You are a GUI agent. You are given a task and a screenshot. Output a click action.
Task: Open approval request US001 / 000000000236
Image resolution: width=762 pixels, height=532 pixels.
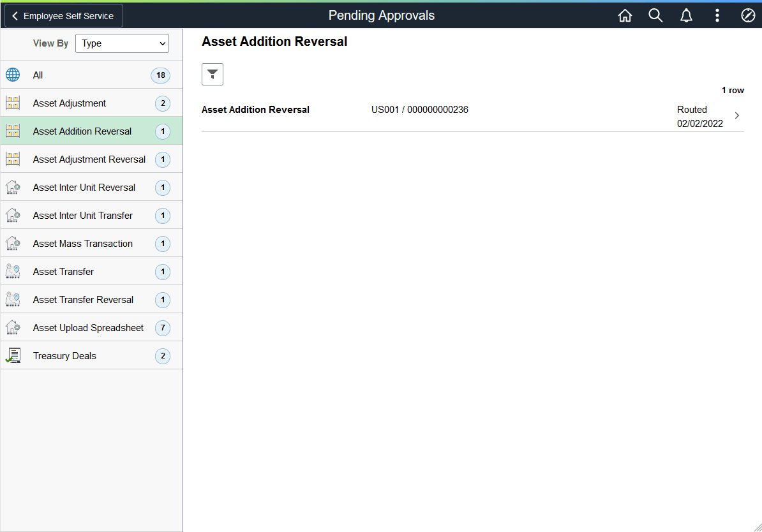pyautogui.click(x=419, y=109)
